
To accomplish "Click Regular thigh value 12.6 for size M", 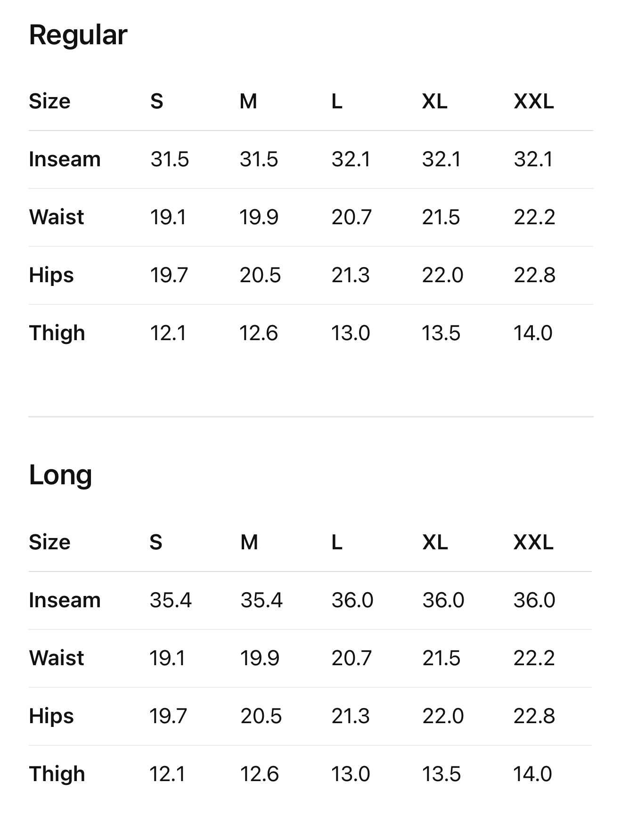I will pyautogui.click(x=259, y=333).
